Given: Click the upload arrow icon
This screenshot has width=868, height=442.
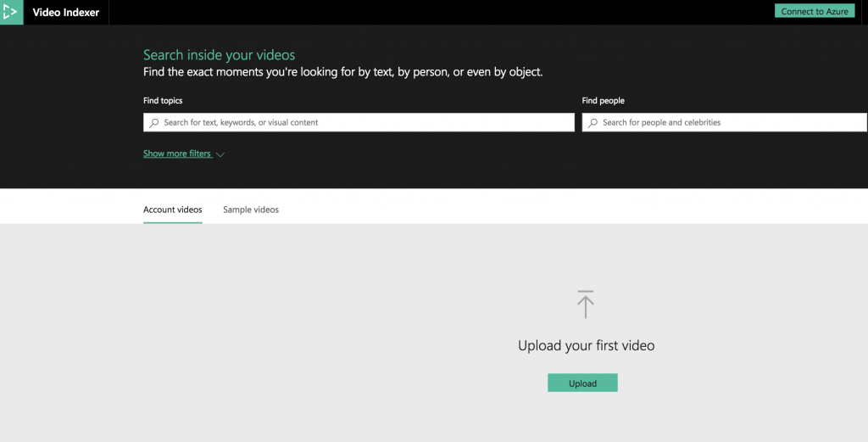Looking at the screenshot, I should tap(585, 304).
